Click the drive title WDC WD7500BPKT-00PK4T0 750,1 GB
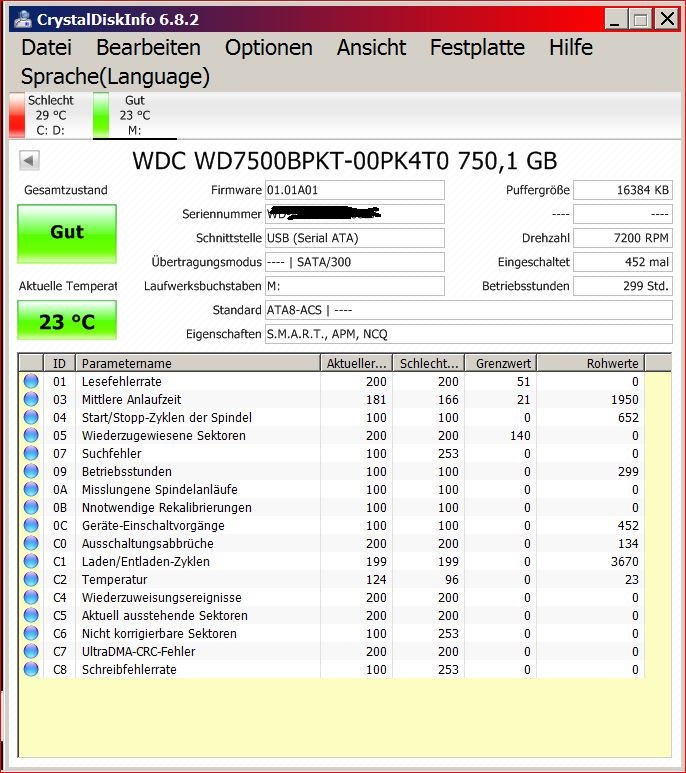This screenshot has width=686, height=773. (344, 161)
